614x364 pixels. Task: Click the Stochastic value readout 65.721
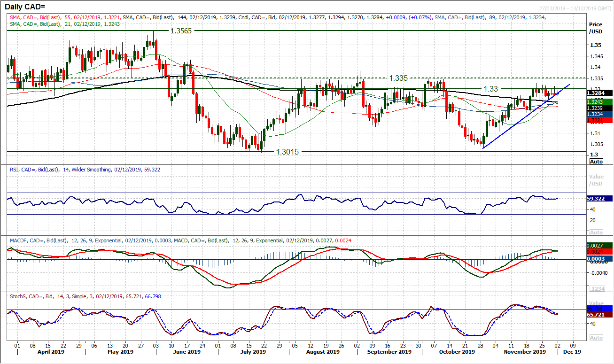(x=597, y=315)
